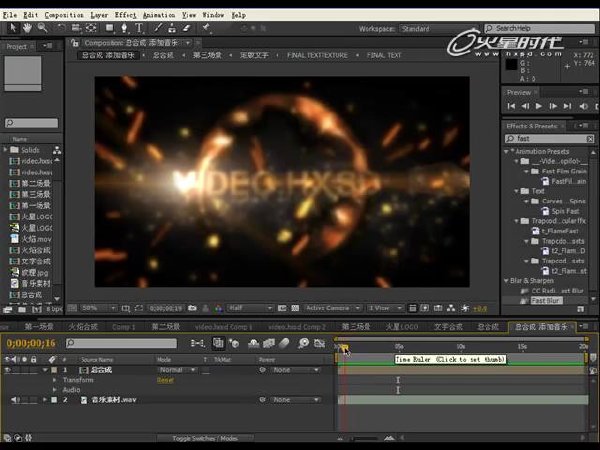600x450 pixels.
Task: Open the 50% magnification dropdown
Action: pos(99,308)
